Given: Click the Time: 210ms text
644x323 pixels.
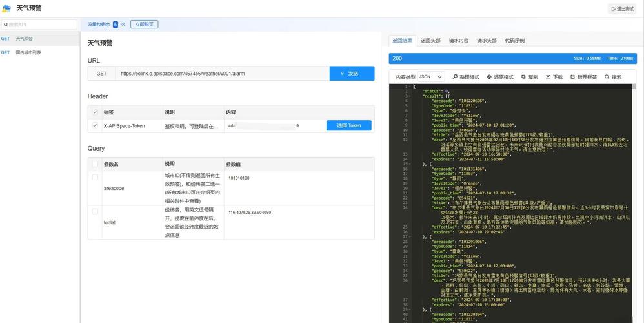Looking at the screenshot, I should (621, 59).
